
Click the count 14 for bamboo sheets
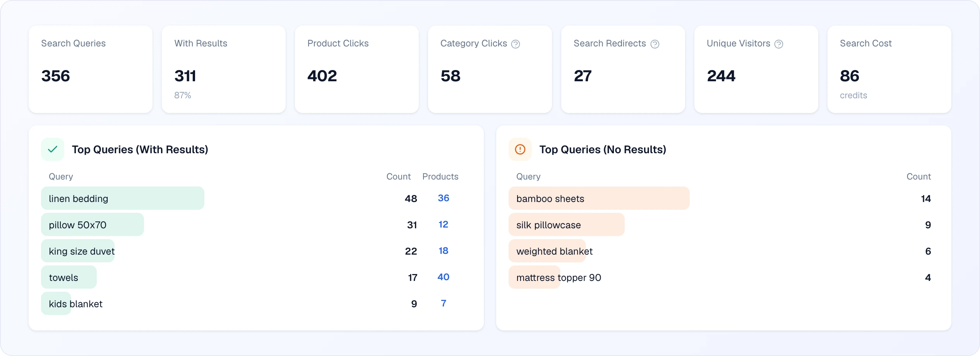pyautogui.click(x=926, y=199)
